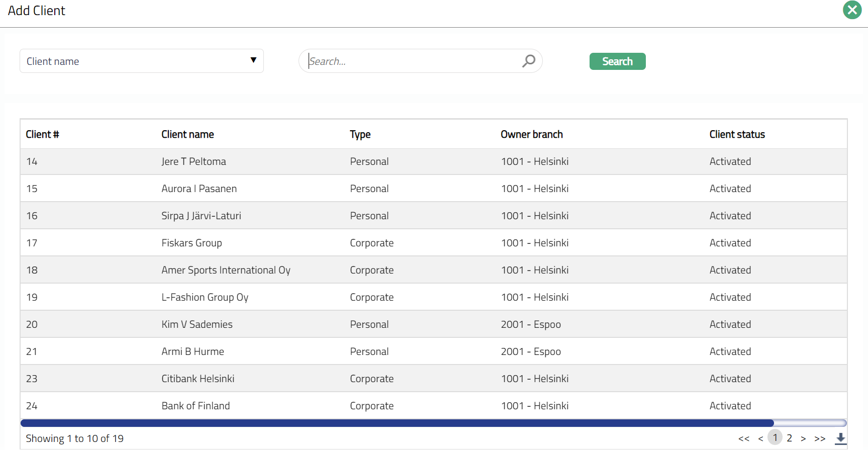
Task: Go to the previous page of results
Action: tap(760, 438)
